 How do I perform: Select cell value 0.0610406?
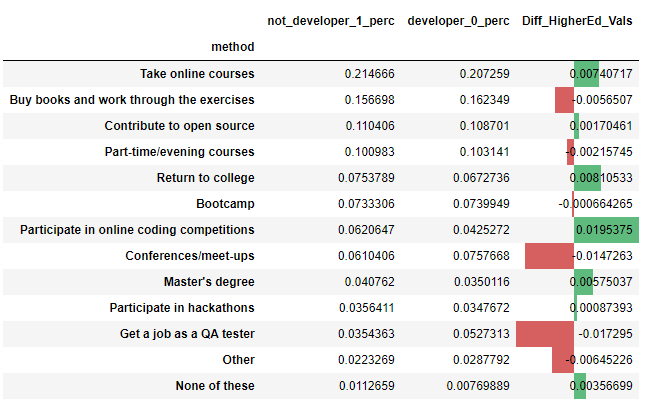point(366,255)
